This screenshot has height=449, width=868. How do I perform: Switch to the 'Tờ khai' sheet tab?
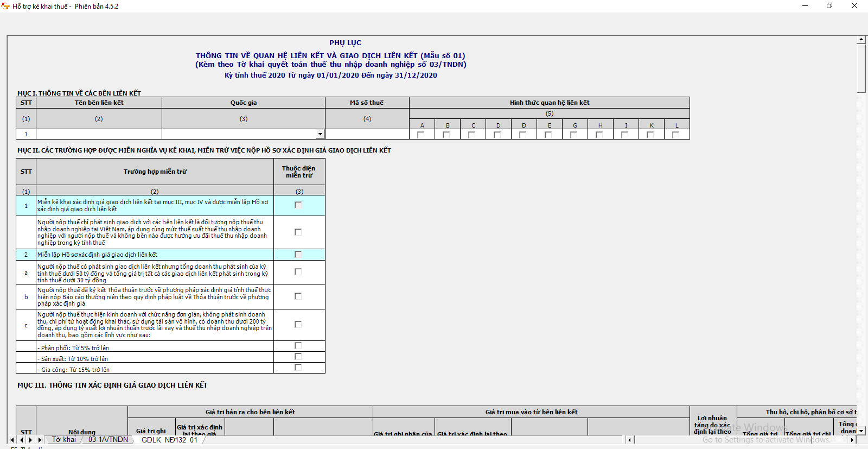[63, 440]
